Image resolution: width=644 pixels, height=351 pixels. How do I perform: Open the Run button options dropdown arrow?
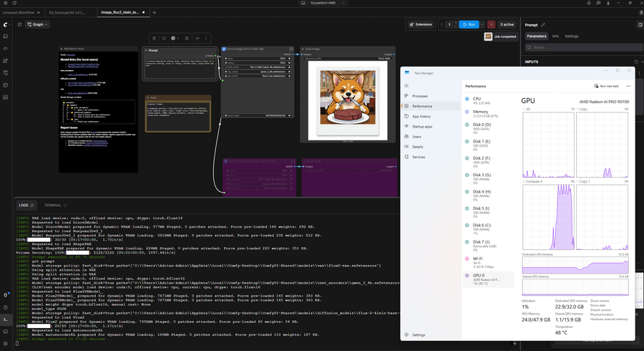[482, 24]
